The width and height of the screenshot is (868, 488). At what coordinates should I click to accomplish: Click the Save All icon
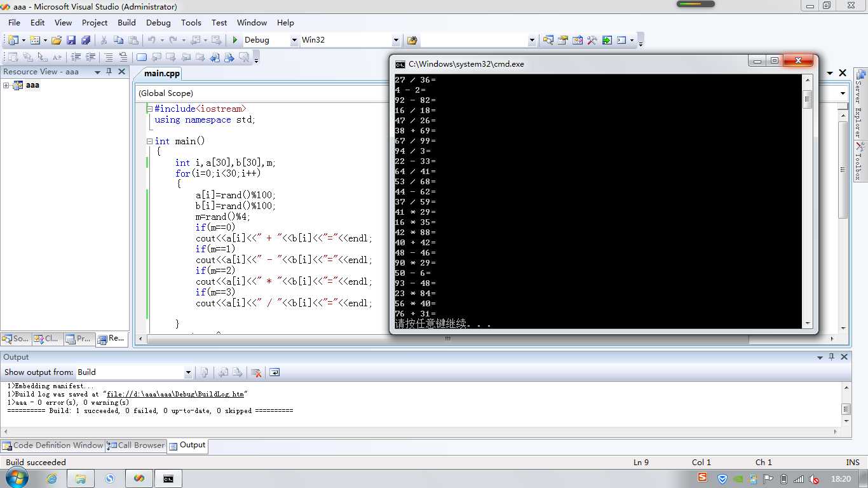pos(86,40)
